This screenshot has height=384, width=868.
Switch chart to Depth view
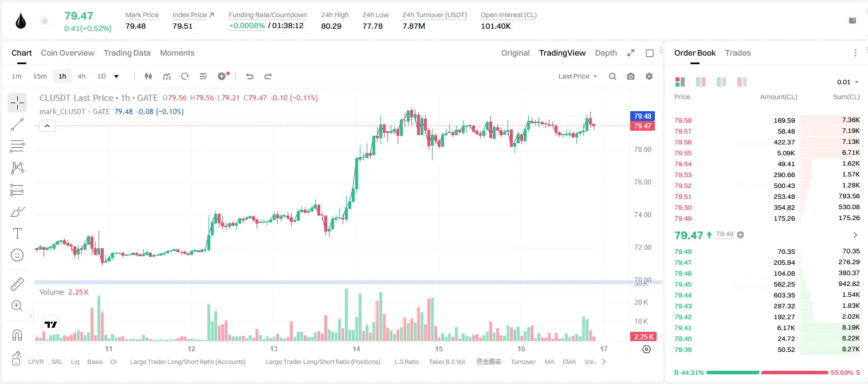tap(606, 53)
